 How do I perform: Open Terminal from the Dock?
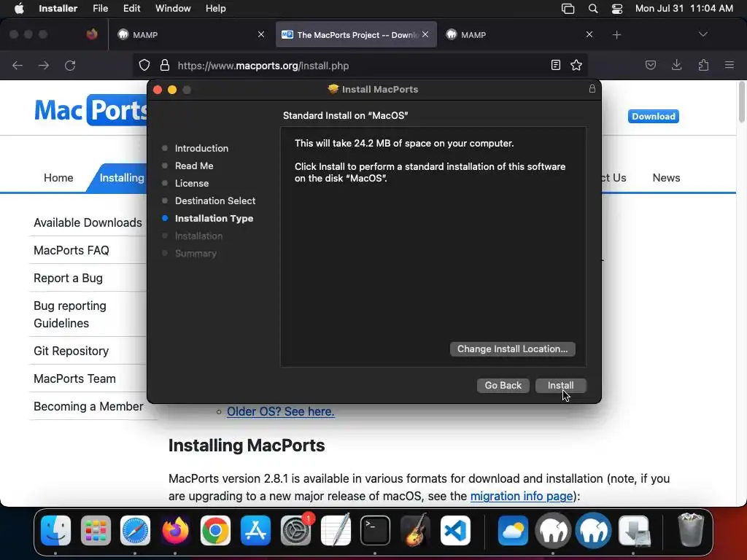pyautogui.click(x=376, y=530)
